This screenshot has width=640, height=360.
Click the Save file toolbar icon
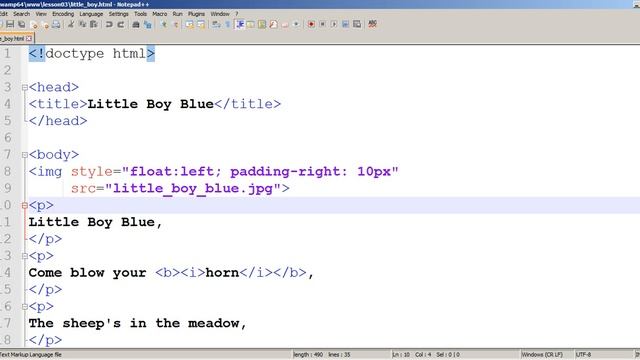(10, 24)
